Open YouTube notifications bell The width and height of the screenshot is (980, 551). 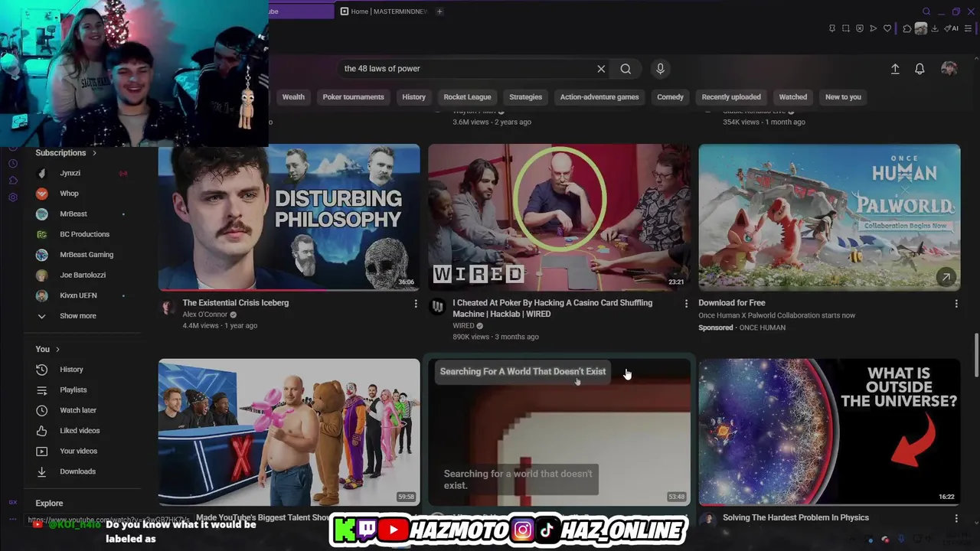point(920,69)
